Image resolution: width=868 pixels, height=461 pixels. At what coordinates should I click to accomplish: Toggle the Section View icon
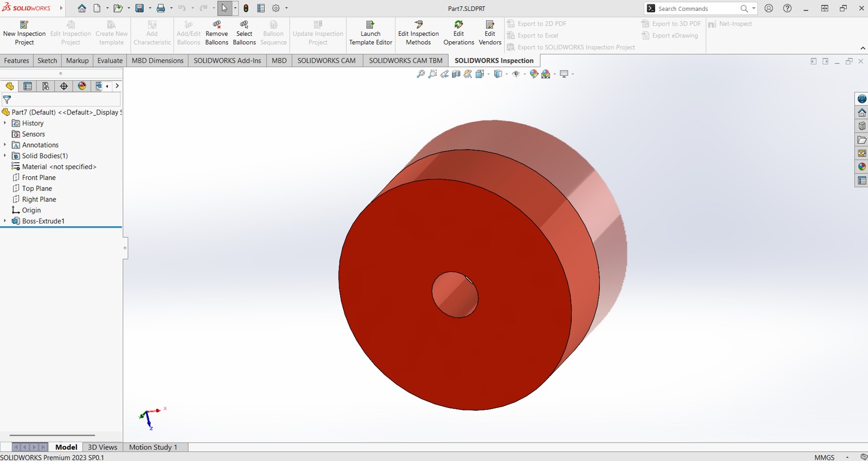[x=456, y=74]
